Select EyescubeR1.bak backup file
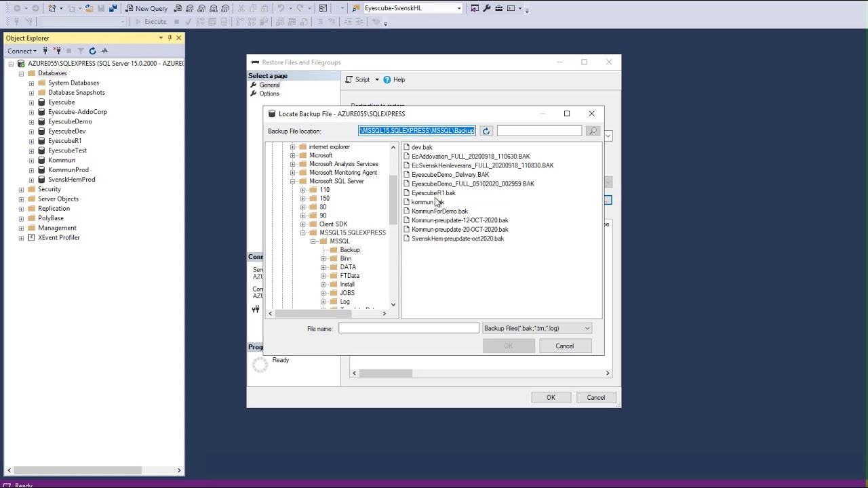 click(433, 193)
